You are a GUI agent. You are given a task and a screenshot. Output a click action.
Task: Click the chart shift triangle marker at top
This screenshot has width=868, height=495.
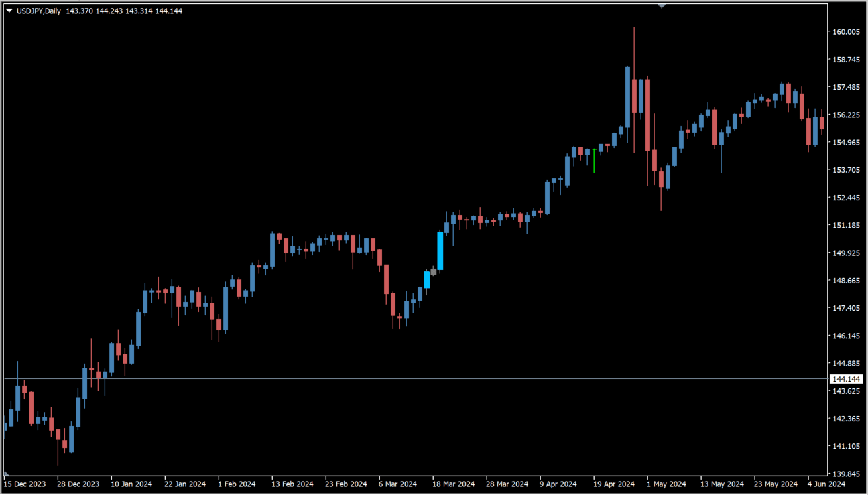(x=662, y=6)
